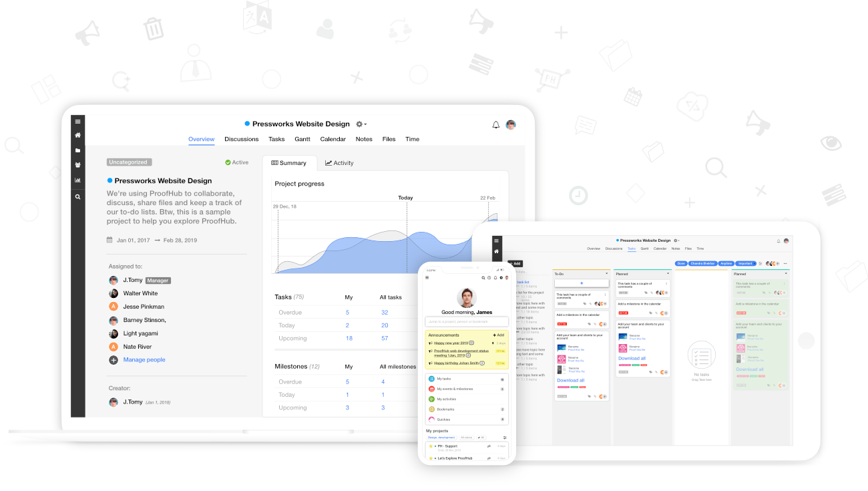Switch to Overview tab on laptop
Screen dimensions: 868x491
point(202,139)
